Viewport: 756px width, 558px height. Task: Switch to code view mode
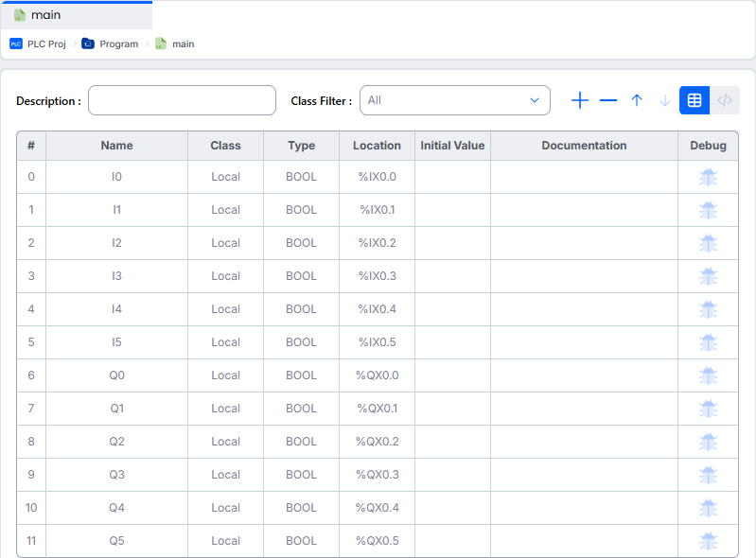tap(725, 100)
